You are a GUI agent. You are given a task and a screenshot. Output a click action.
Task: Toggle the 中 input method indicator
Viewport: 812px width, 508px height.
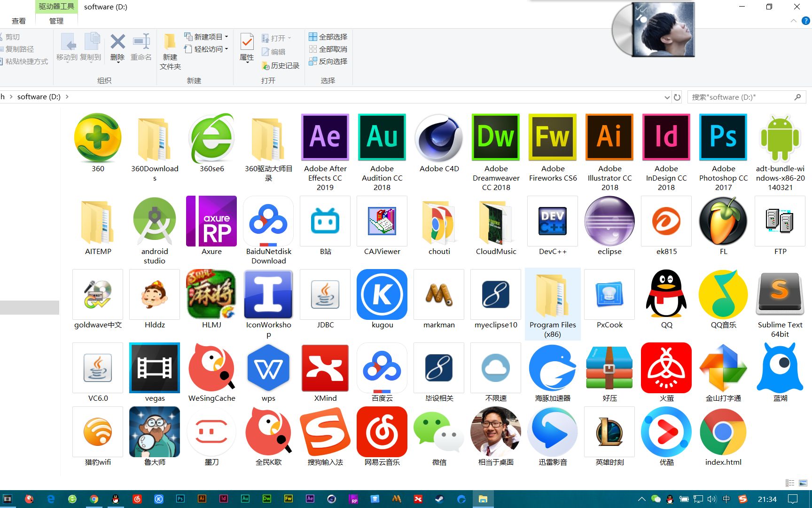(x=726, y=499)
